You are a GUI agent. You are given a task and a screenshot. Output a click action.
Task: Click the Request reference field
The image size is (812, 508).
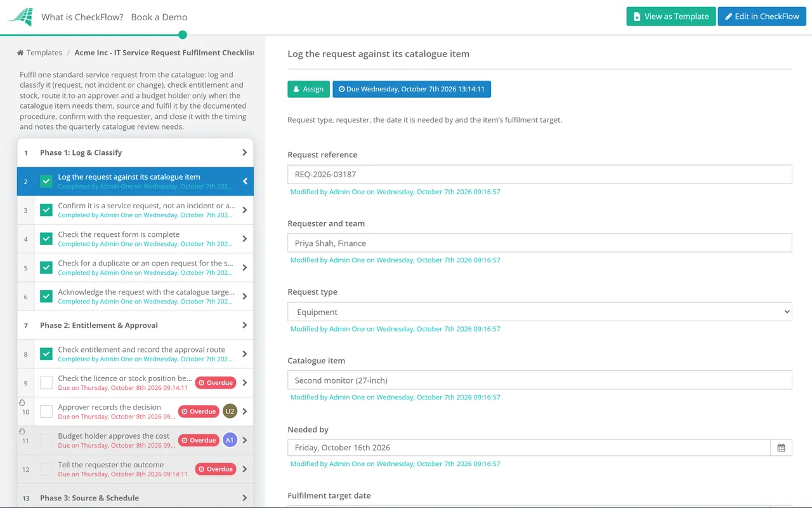point(540,175)
